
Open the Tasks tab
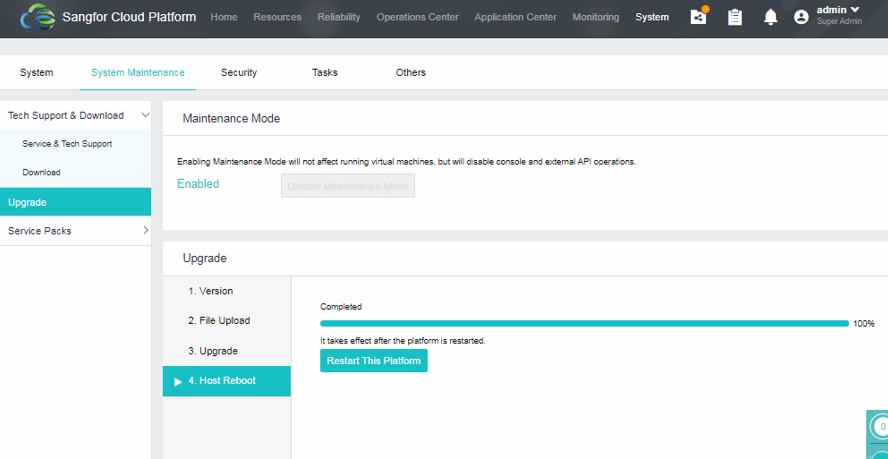[324, 72]
